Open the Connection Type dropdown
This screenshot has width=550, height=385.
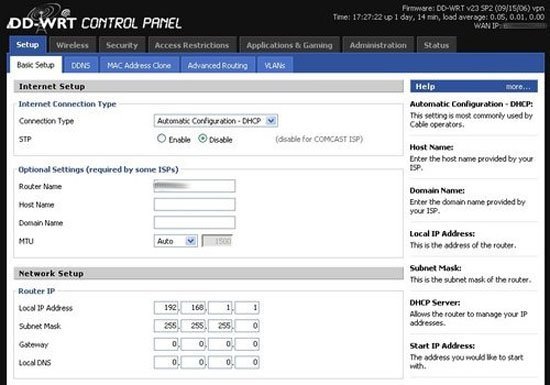pos(216,121)
